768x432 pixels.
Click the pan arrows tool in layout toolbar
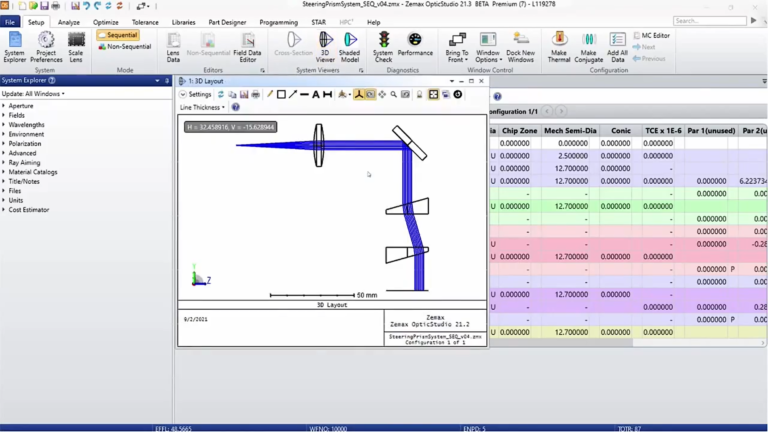coord(382,95)
